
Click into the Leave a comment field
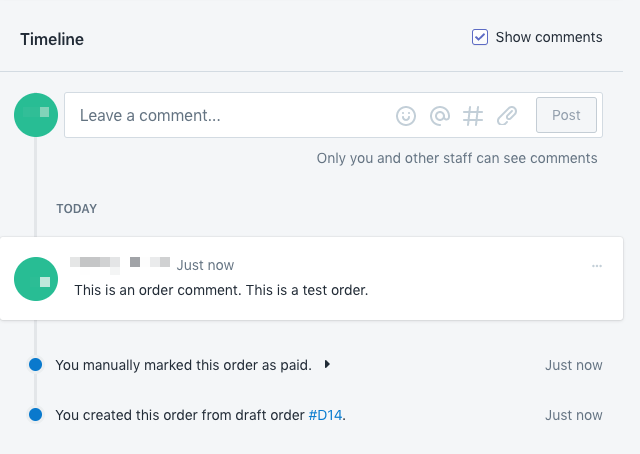tap(230, 115)
